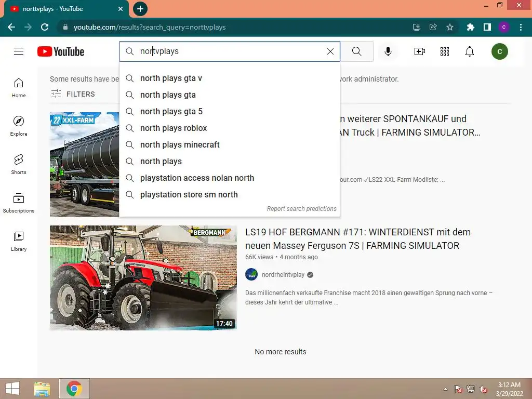The height and width of the screenshot is (399, 532).
Task: Go to Home in the sidebar
Action: [x=19, y=88]
